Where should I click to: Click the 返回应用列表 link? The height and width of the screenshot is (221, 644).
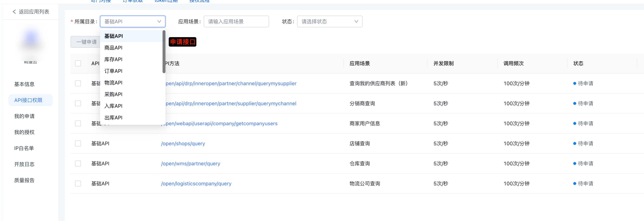[34, 12]
